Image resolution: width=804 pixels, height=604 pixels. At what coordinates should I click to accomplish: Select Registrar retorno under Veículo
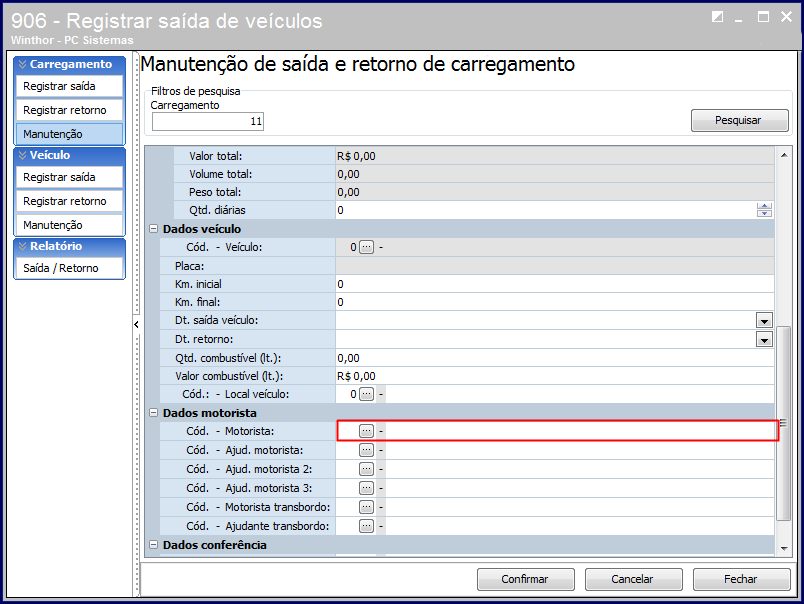click(x=69, y=201)
